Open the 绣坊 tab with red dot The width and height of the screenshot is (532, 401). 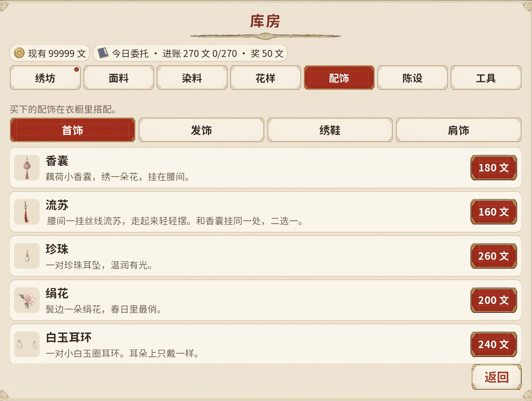click(45, 78)
